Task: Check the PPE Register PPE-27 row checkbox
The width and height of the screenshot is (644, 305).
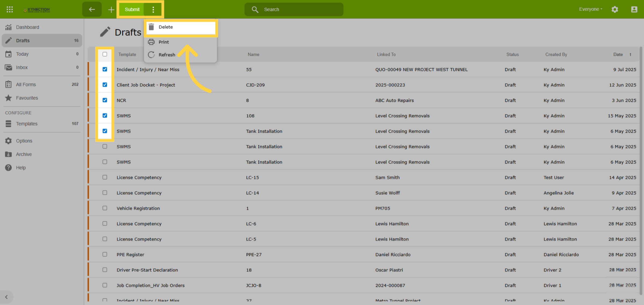Action: point(105,254)
